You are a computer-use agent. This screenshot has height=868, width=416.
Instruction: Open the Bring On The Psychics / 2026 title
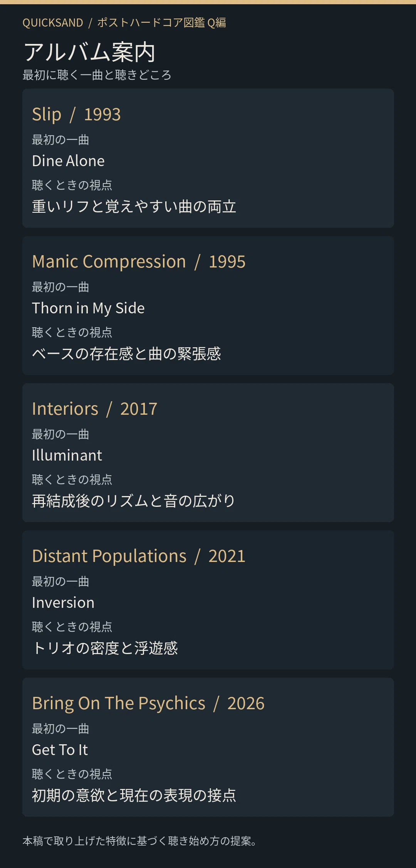(148, 703)
